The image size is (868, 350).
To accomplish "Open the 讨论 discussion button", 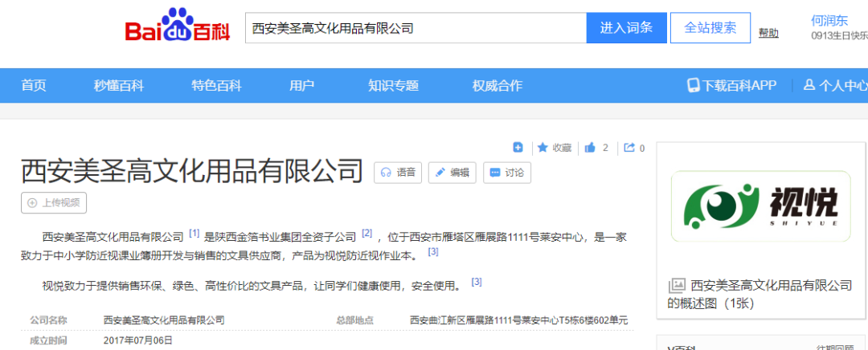I will point(507,173).
